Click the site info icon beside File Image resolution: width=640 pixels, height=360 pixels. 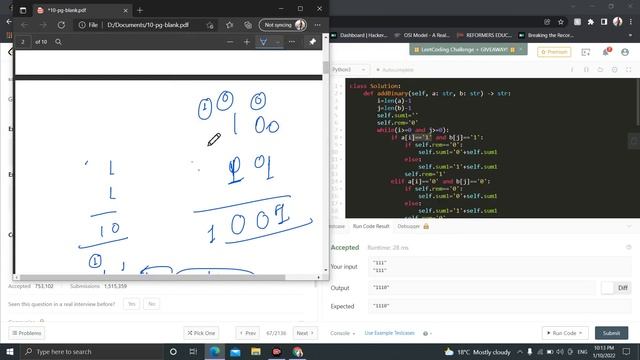point(82,25)
